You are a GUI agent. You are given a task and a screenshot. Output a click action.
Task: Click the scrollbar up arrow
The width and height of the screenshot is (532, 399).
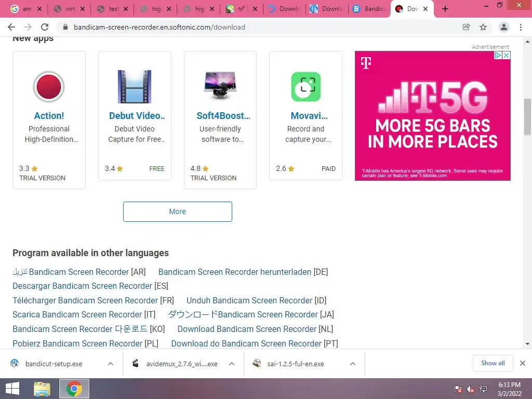[527, 42]
